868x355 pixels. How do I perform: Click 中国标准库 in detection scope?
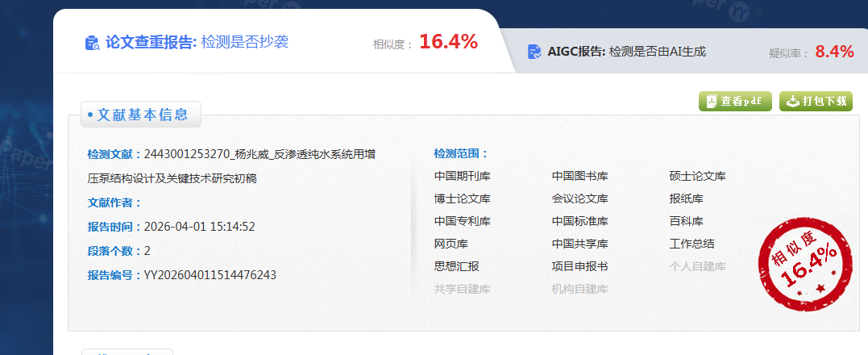point(579,221)
